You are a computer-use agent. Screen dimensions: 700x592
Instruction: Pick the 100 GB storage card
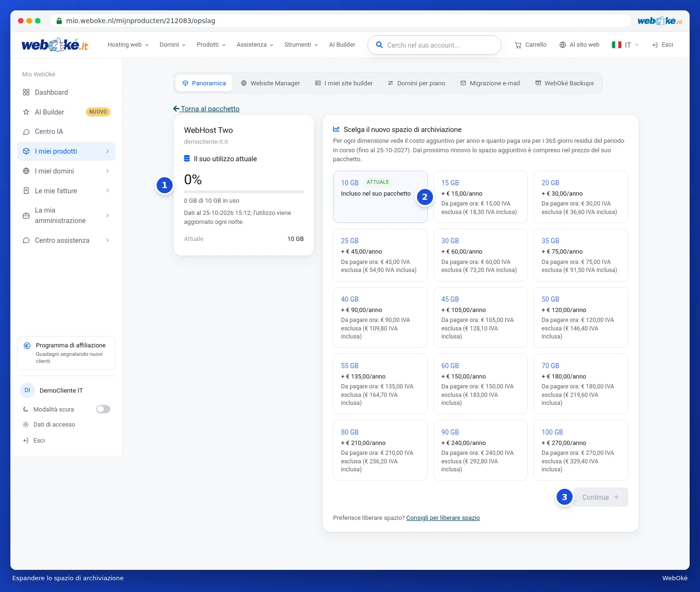tap(581, 450)
